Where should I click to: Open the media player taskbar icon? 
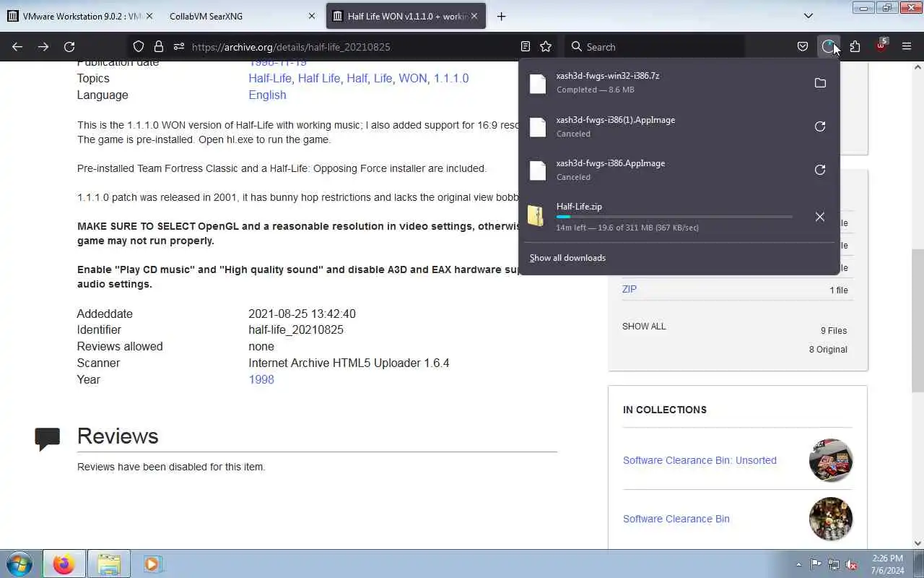click(152, 564)
